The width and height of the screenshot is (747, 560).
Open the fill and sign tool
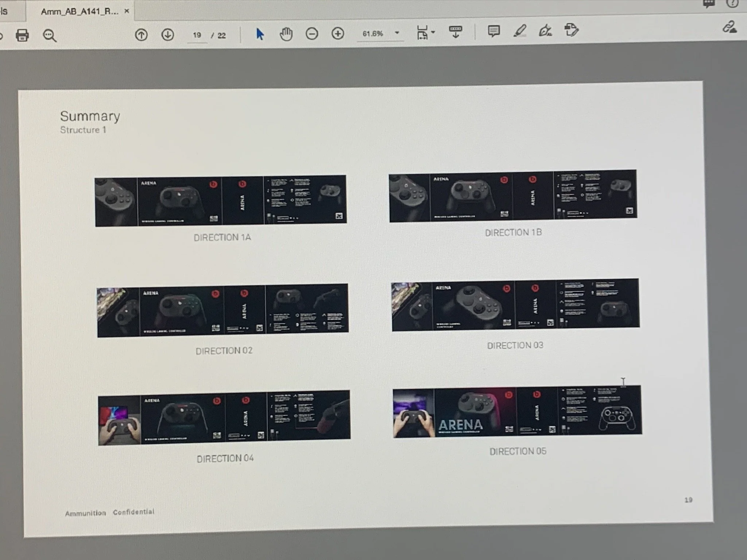coord(545,31)
